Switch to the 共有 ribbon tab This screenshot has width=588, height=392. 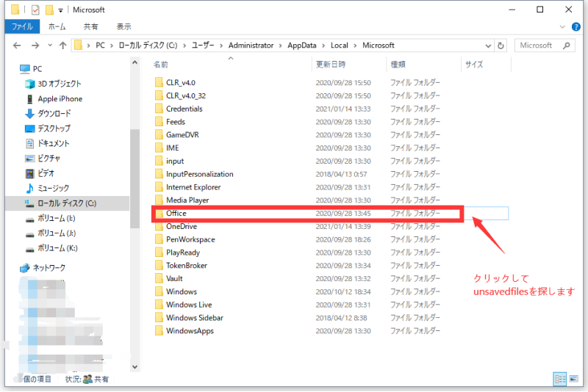click(90, 26)
